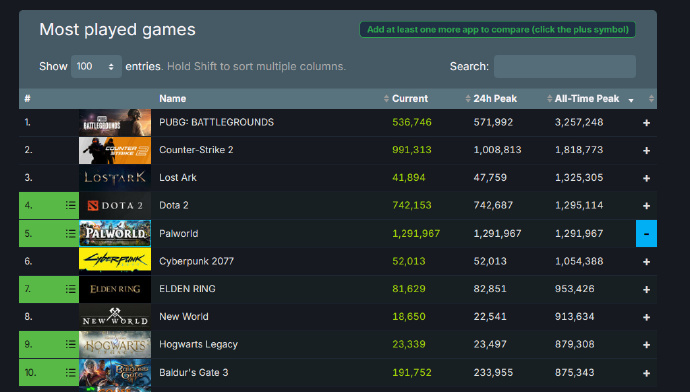Add Hogwarts Legacy to comparison with plus
This screenshot has height=392, width=690.
(646, 345)
